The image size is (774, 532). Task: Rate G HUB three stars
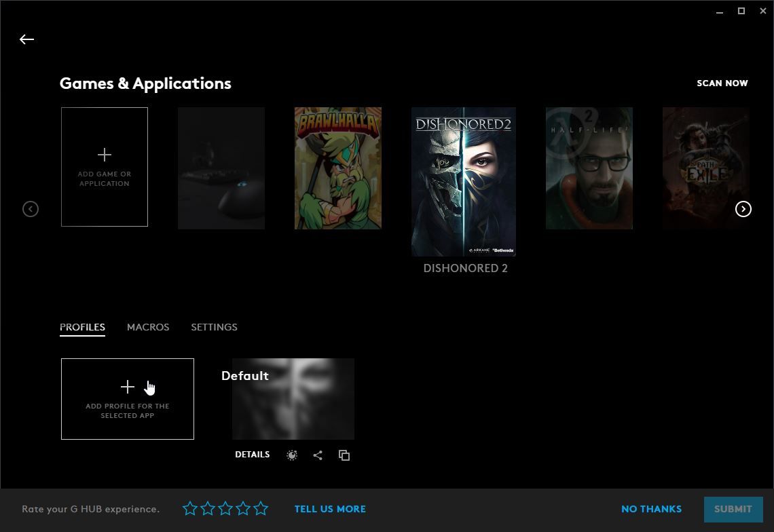click(225, 508)
